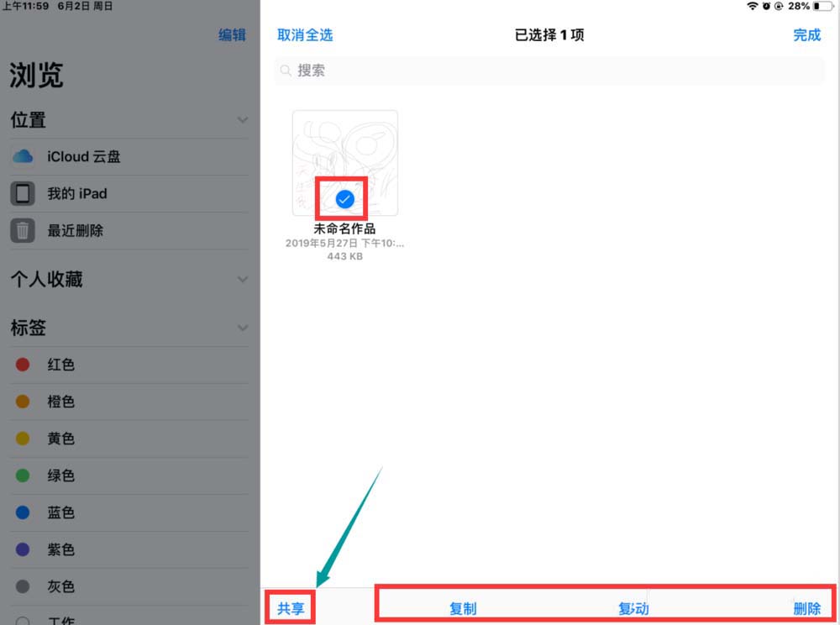Tap 复制 in the bottom toolbar

(463, 608)
